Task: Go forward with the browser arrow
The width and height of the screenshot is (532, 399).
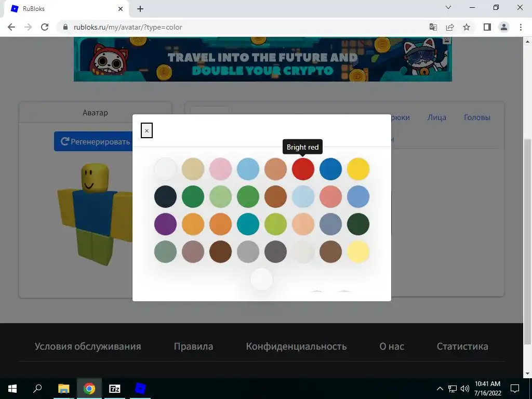Action: click(28, 27)
